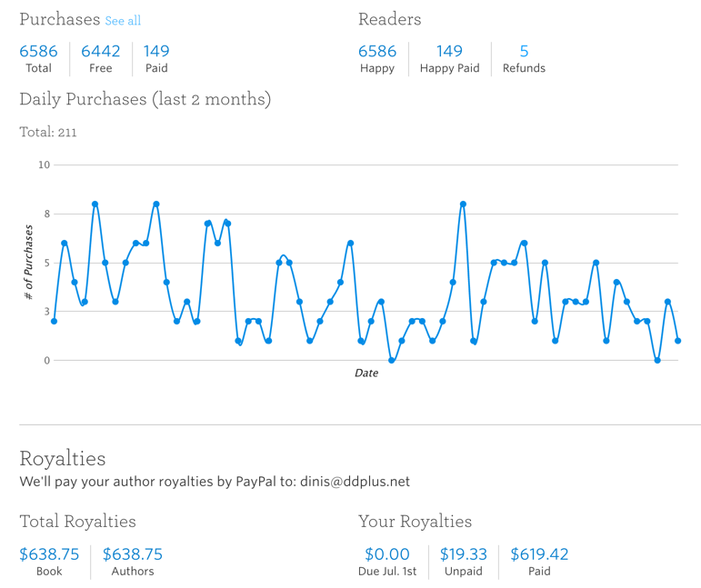The height and width of the screenshot is (588, 701).
Task: Click the $0.00 Due Jul. 1st amount
Action: coord(387,554)
